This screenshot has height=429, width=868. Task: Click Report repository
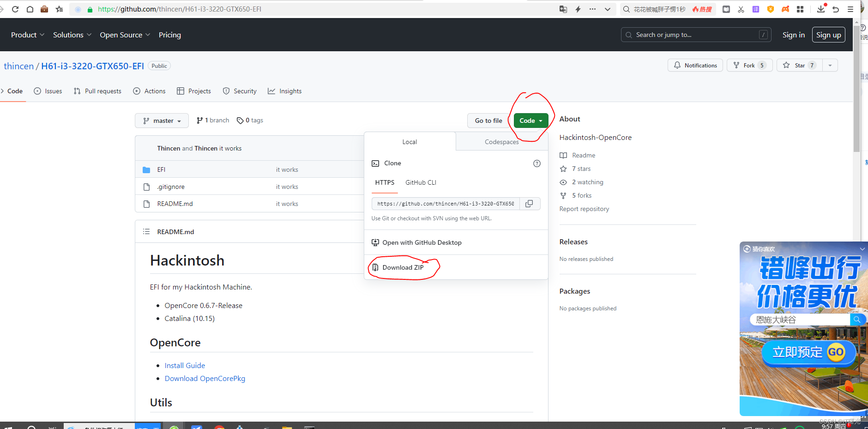(x=585, y=209)
